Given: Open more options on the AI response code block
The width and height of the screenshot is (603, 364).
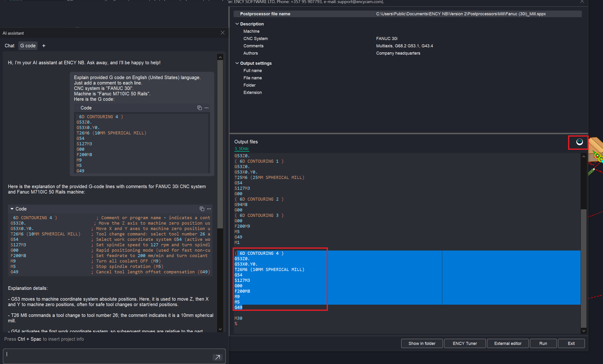Looking at the screenshot, I should click(x=209, y=209).
